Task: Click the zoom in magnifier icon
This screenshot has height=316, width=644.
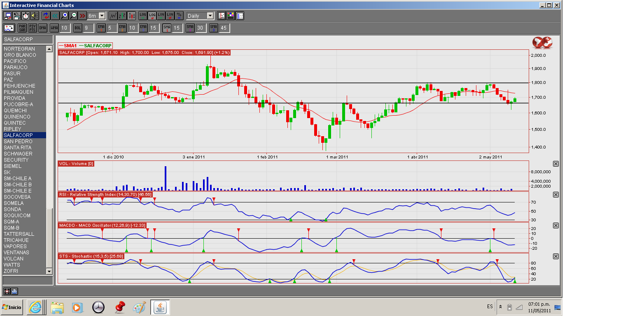Action: pyautogui.click(x=64, y=16)
